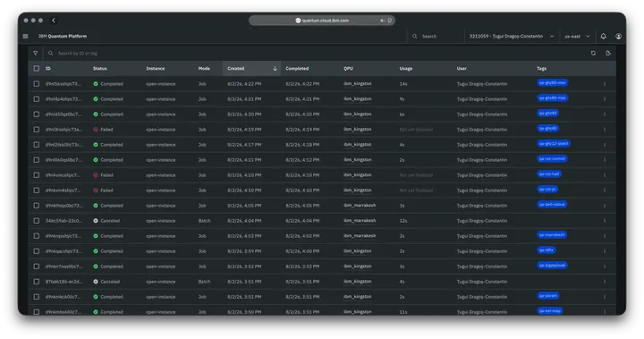
Task: Open overflow menu for canceled 3:51 PM batch
Action: click(x=605, y=282)
